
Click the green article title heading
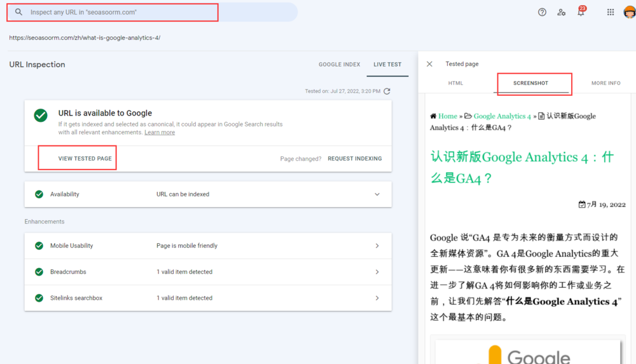click(x=522, y=167)
